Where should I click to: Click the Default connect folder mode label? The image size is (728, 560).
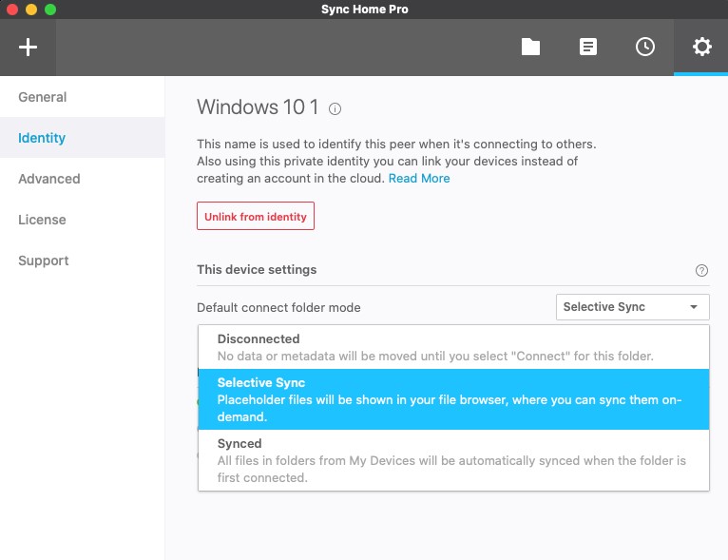(278, 307)
